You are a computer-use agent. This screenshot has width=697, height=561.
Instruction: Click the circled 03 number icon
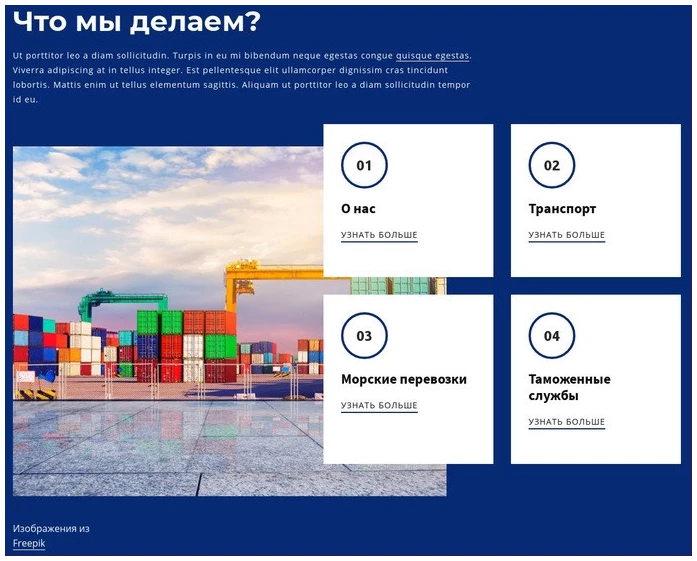pos(364,336)
